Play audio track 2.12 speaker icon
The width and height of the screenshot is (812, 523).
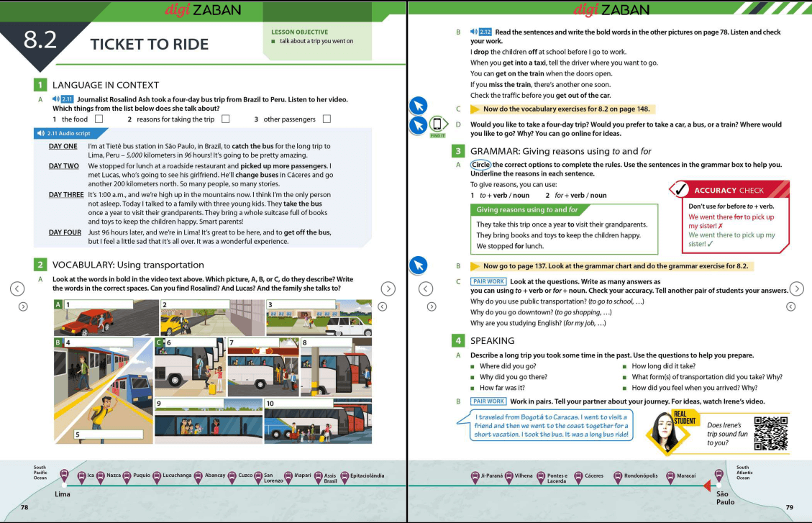click(473, 32)
